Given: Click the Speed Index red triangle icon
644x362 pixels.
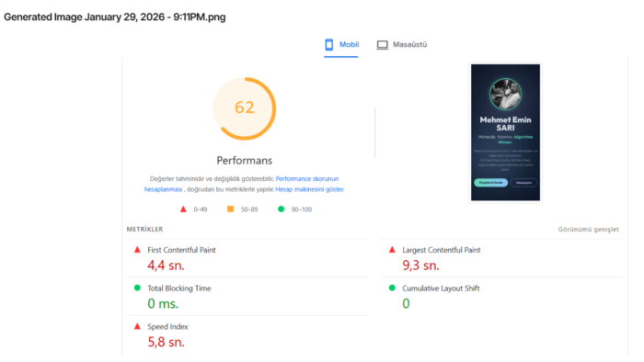Looking at the screenshot, I should [x=137, y=326].
